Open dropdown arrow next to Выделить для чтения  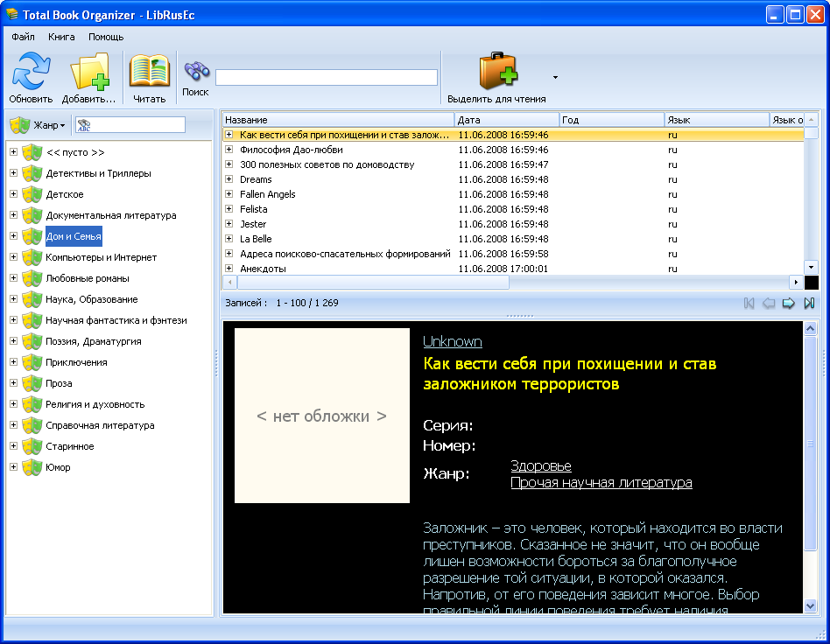(555, 77)
